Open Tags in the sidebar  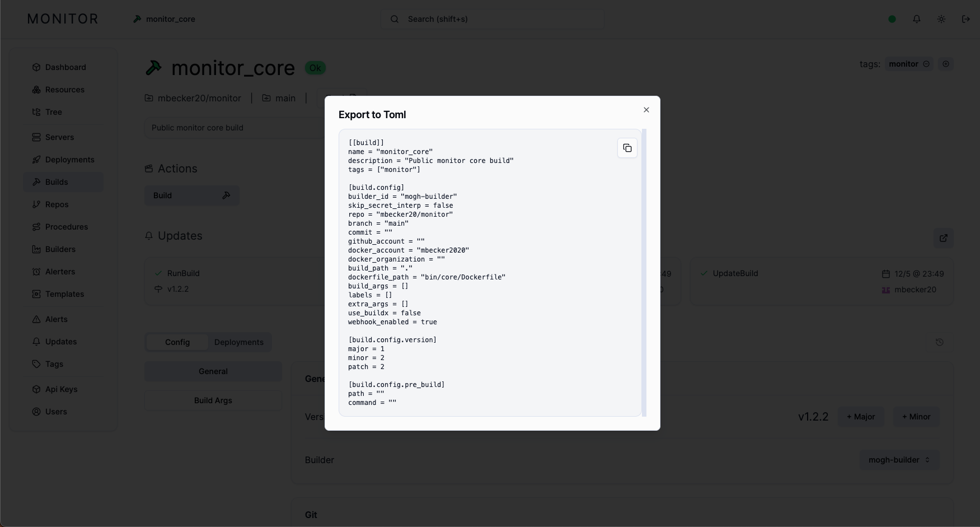63,364
